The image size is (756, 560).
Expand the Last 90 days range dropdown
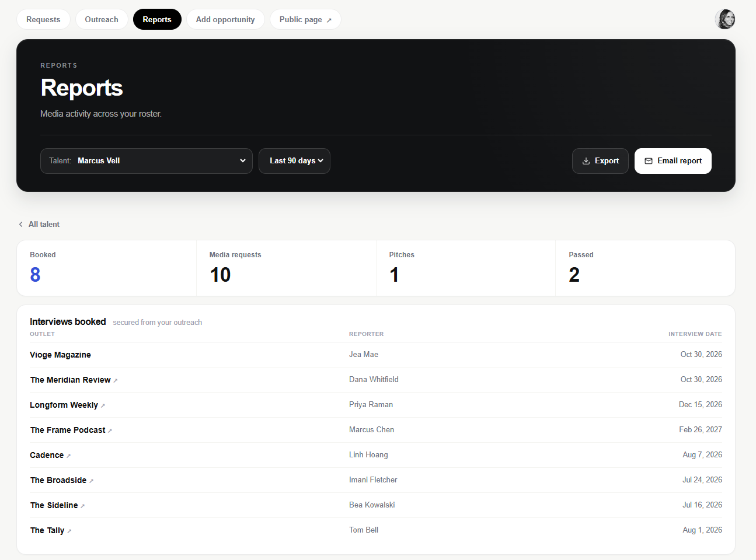[x=294, y=161]
